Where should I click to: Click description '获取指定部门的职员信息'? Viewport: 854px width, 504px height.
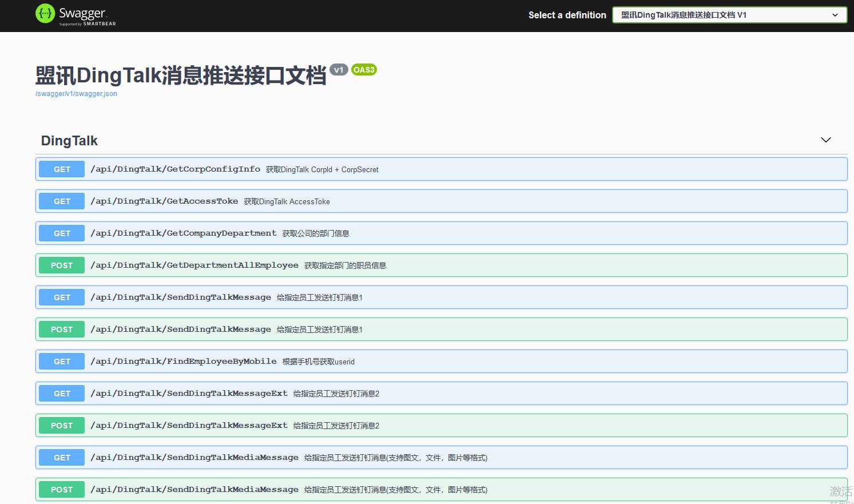click(x=345, y=265)
